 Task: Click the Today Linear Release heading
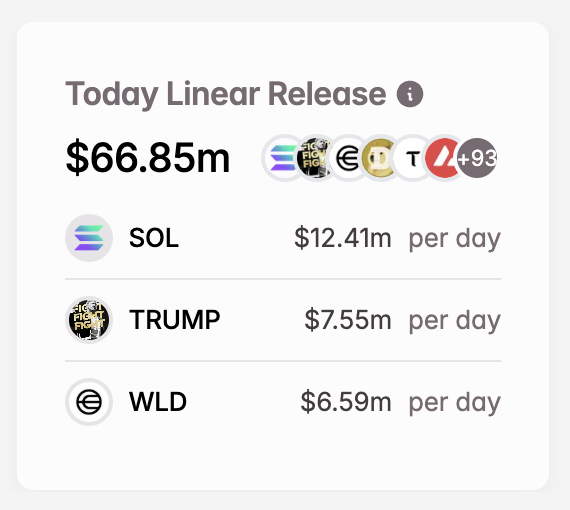225,94
